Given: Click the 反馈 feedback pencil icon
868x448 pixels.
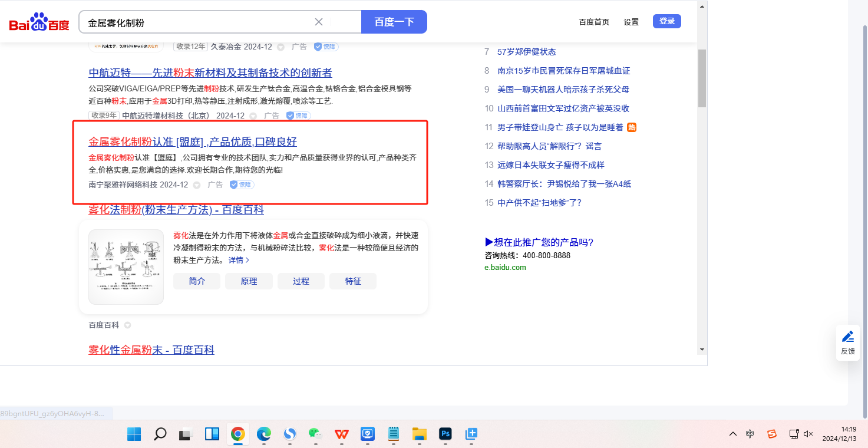Looking at the screenshot, I should pos(847,337).
